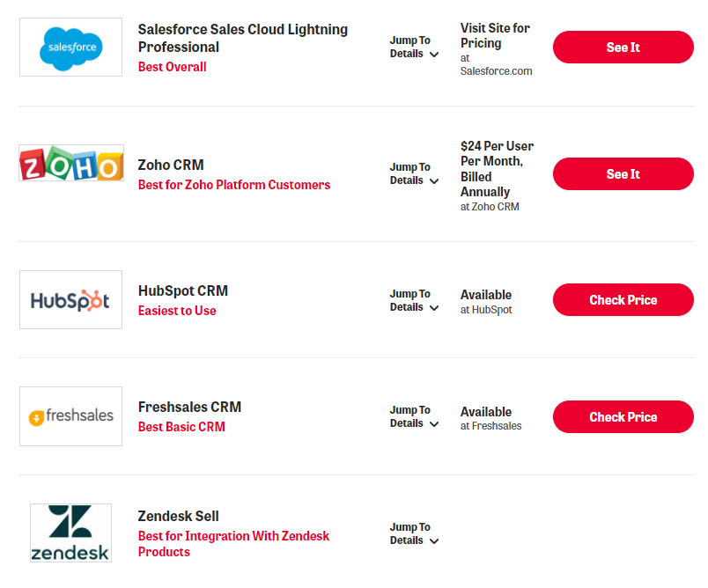708x588 pixels.
Task: Click the Salesforce cloud logo
Action: point(70,47)
